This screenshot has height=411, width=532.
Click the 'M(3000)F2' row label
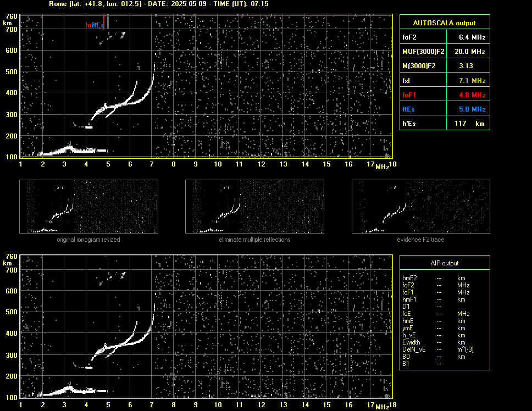pyautogui.click(x=419, y=66)
